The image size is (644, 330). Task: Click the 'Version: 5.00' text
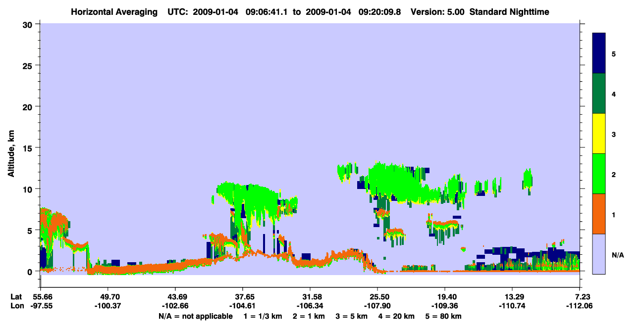pos(437,12)
